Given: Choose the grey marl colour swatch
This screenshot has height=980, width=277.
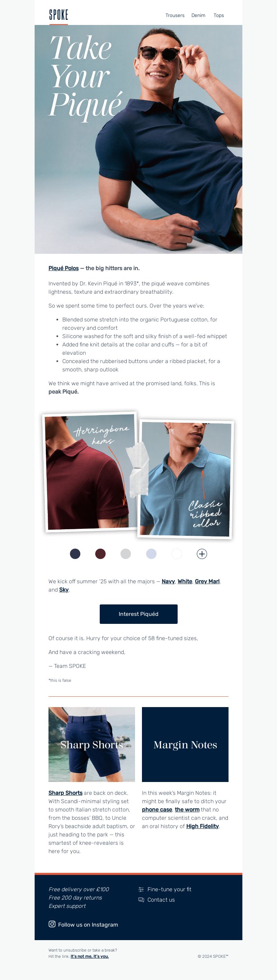Looking at the screenshot, I should [x=126, y=554].
